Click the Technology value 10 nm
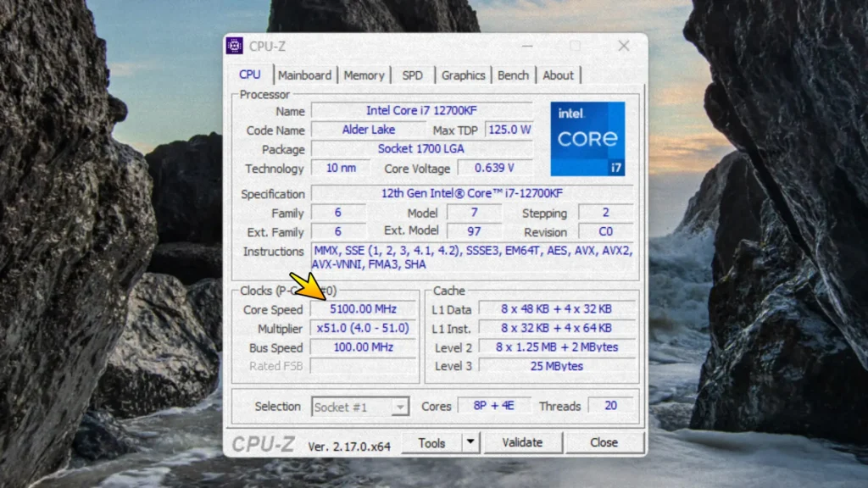Screen dimensions: 868x488 coord(341,168)
